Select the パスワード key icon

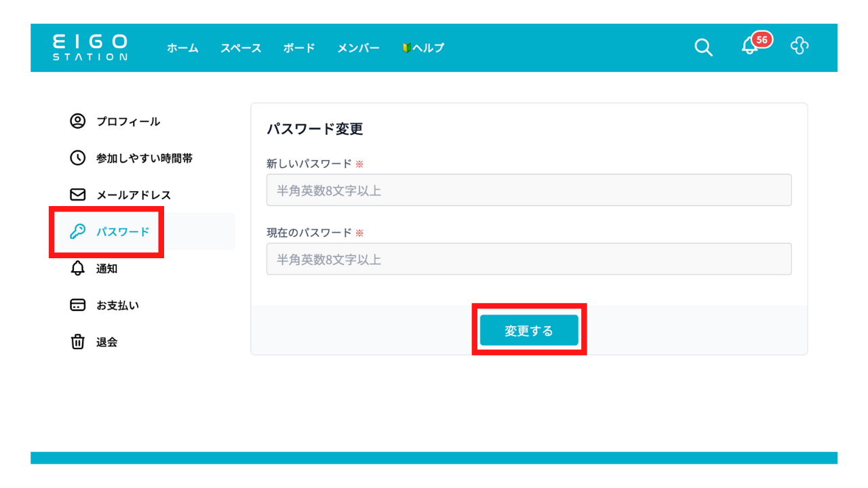coord(78,232)
